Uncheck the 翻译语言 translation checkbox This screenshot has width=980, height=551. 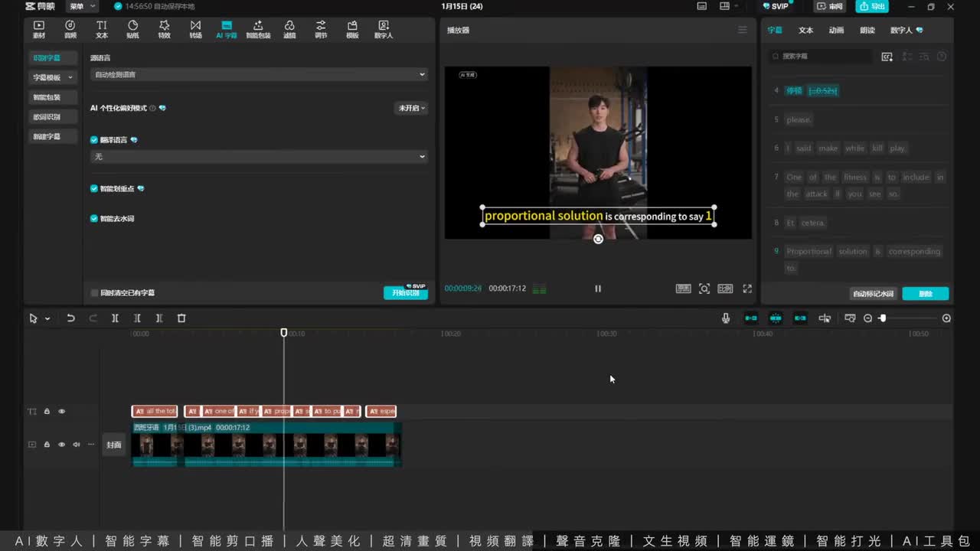click(x=94, y=140)
